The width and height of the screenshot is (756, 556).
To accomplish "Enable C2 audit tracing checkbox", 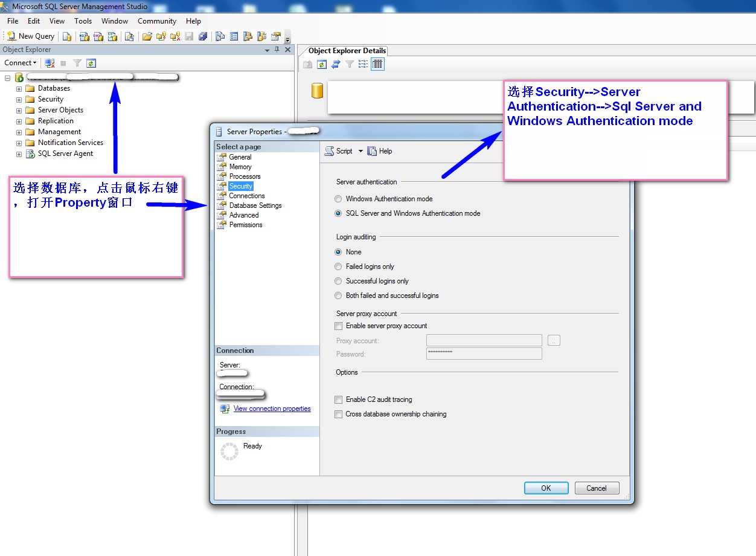I will pyautogui.click(x=338, y=399).
